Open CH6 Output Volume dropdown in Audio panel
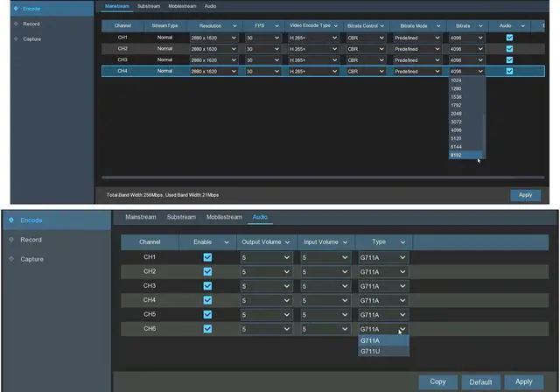Screen dimensions: 560x392 266,329
